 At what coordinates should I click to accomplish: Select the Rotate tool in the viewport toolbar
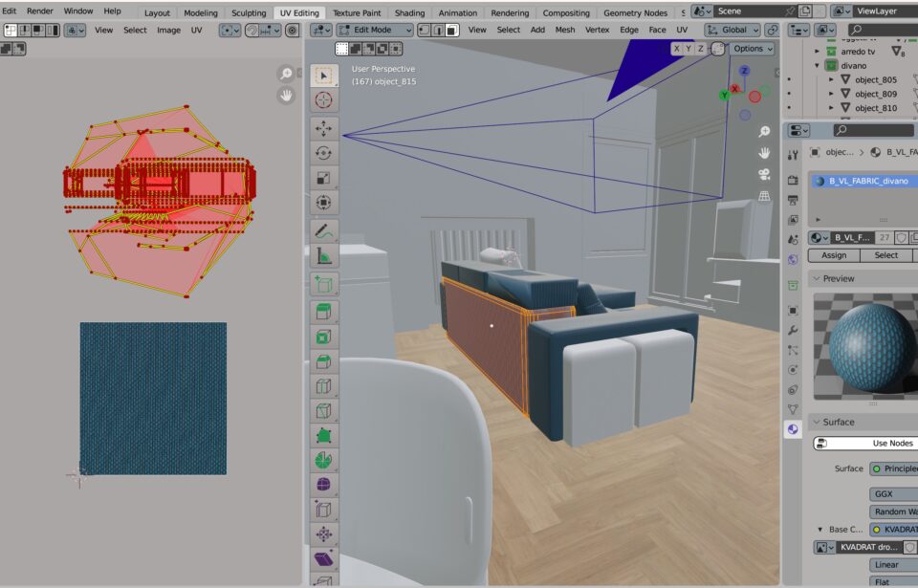323,152
